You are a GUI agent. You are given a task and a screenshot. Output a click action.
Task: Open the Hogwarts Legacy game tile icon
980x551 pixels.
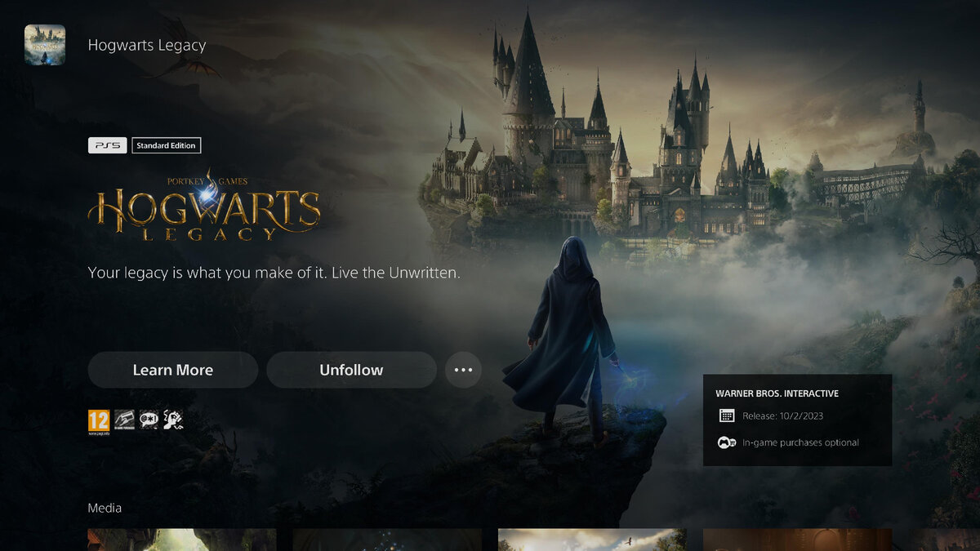(45, 45)
